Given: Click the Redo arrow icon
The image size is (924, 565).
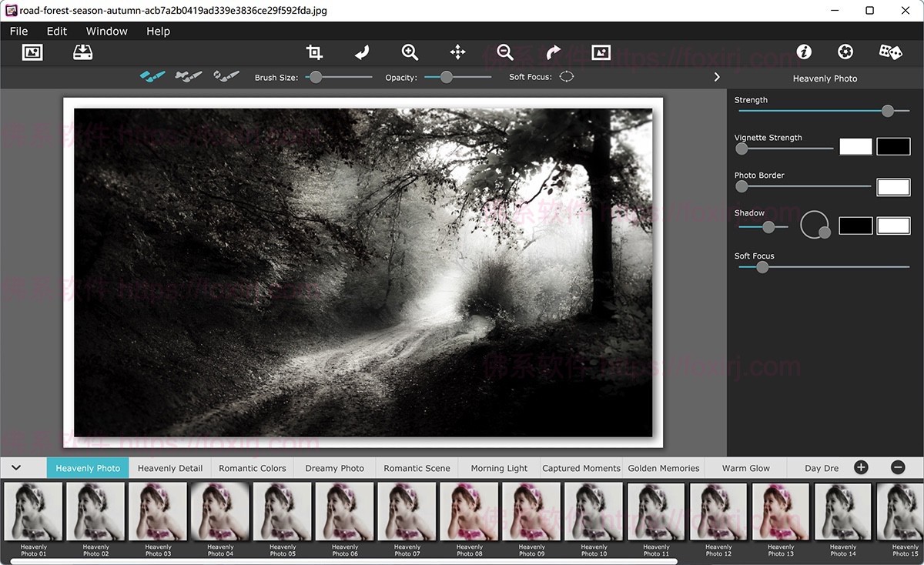Looking at the screenshot, I should [x=552, y=52].
